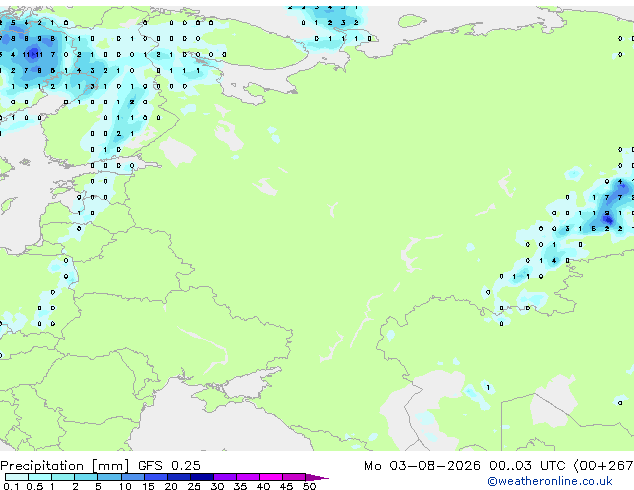Click the '00..03 UTC' time label

click(527, 466)
